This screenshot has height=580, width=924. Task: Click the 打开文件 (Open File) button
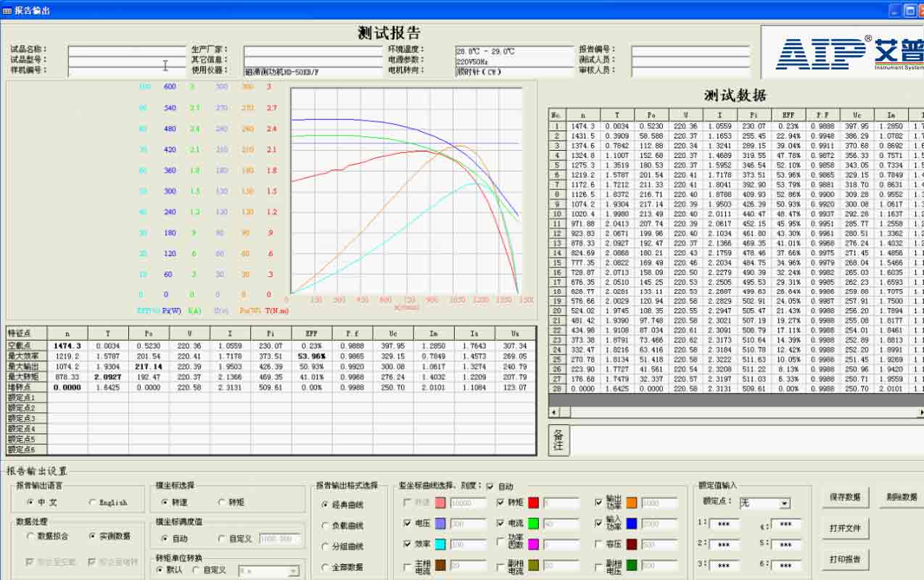pos(845,529)
